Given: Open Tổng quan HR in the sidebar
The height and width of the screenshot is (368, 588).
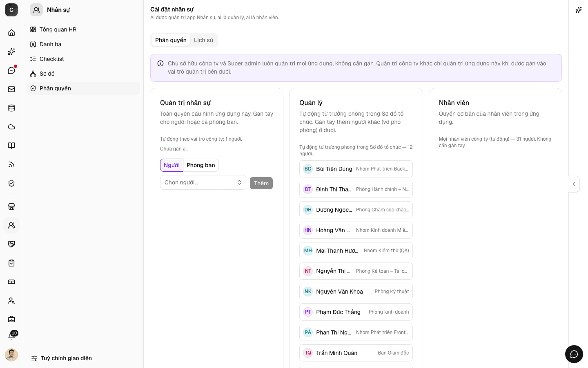Looking at the screenshot, I should click(83, 29).
